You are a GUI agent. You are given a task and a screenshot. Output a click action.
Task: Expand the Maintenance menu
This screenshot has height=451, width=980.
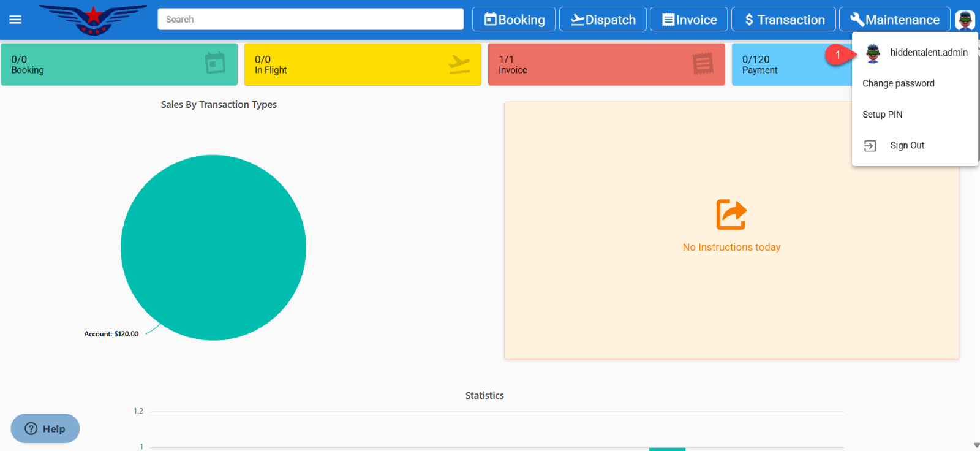coord(894,20)
